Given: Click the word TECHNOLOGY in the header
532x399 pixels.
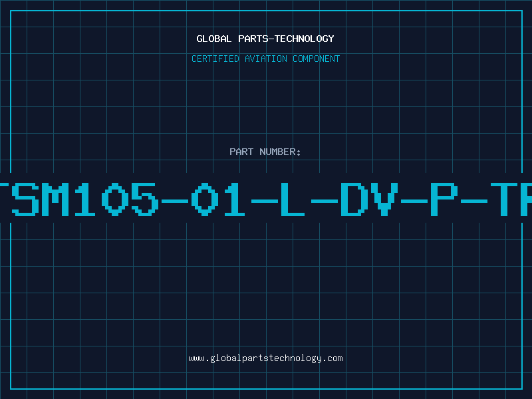Looking at the screenshot, I should click(305, 39).
